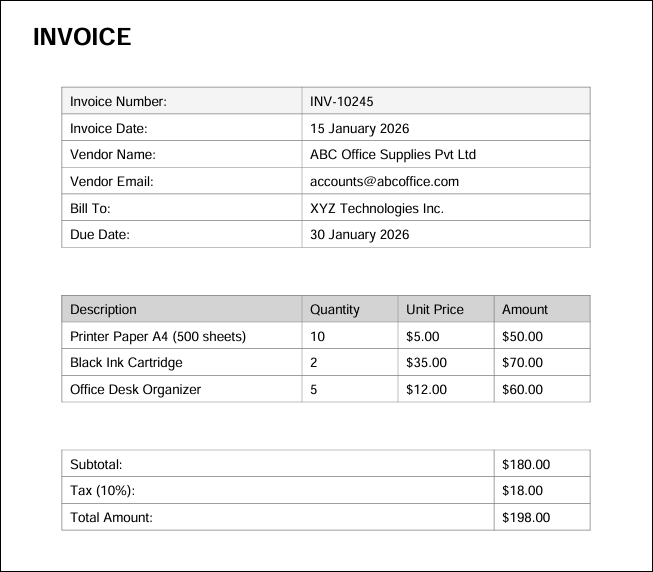Click the Tax (10%) label
Viewport: 653px width, 572px height.
[102, 491]
